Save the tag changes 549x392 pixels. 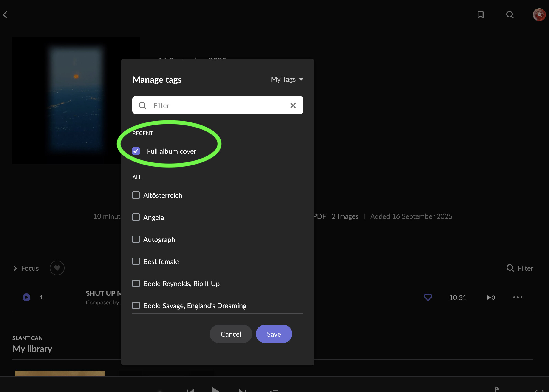click(274, 334)
